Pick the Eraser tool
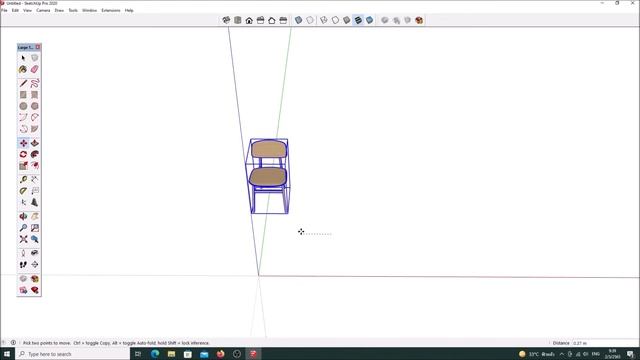This screenshot has width=640, height=360. pos(35,69)
